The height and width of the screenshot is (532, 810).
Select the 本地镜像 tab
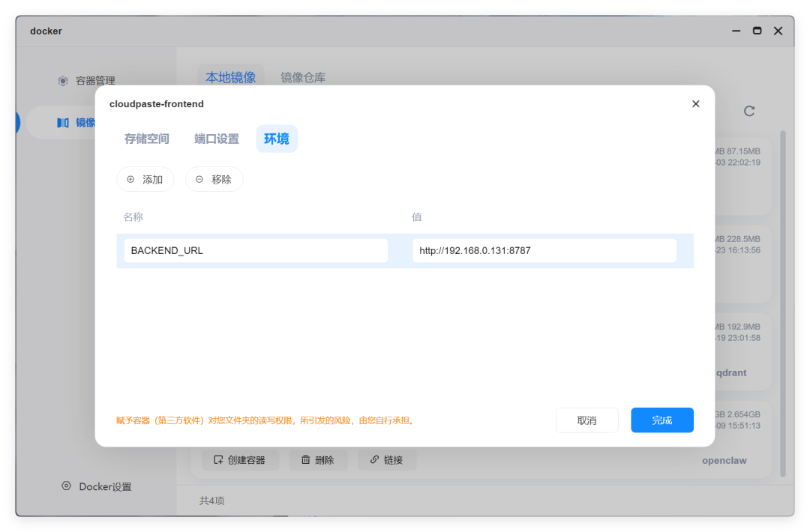(x=230, y=77)
